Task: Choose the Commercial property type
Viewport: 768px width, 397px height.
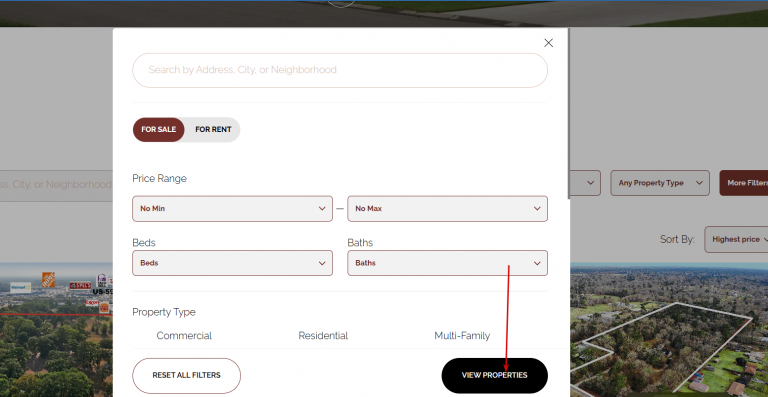Action: click(x=184, y=336)
